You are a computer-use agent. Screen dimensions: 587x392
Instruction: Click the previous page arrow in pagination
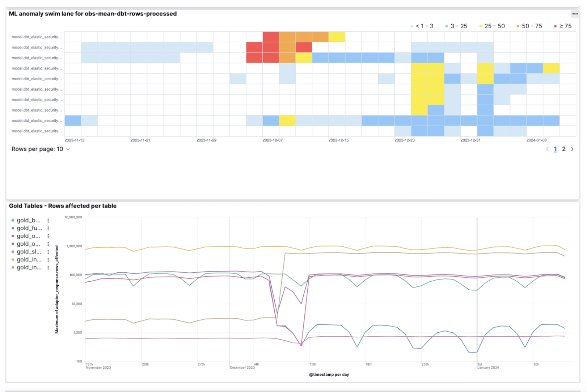click(547, 149)
